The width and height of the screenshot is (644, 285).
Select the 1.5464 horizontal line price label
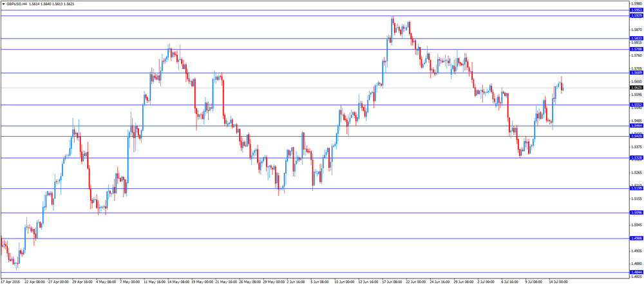[636, 126]
